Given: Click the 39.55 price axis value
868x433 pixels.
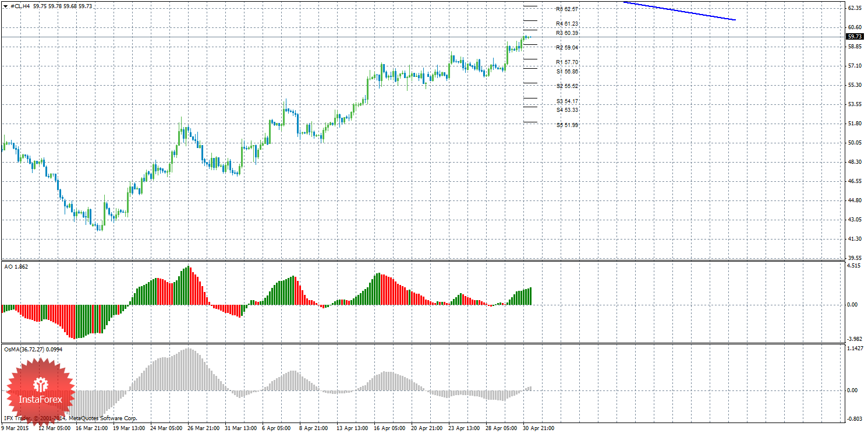Looking at the screenshot, I should point(855,258).
